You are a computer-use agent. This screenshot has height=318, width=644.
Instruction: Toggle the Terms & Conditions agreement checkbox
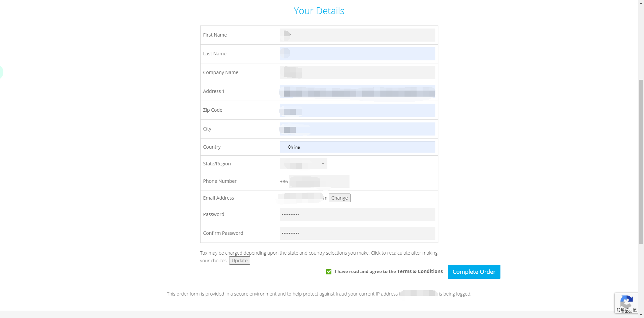coord(329,272)
